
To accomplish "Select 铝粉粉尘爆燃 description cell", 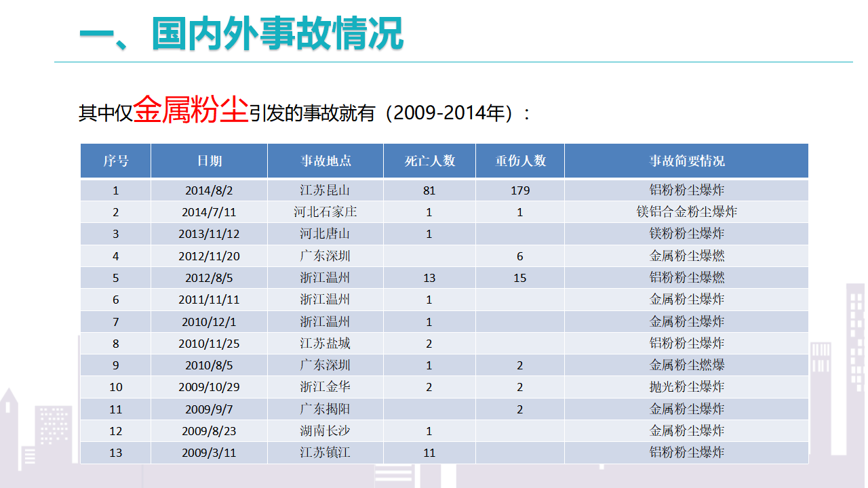I will point(687,278).
